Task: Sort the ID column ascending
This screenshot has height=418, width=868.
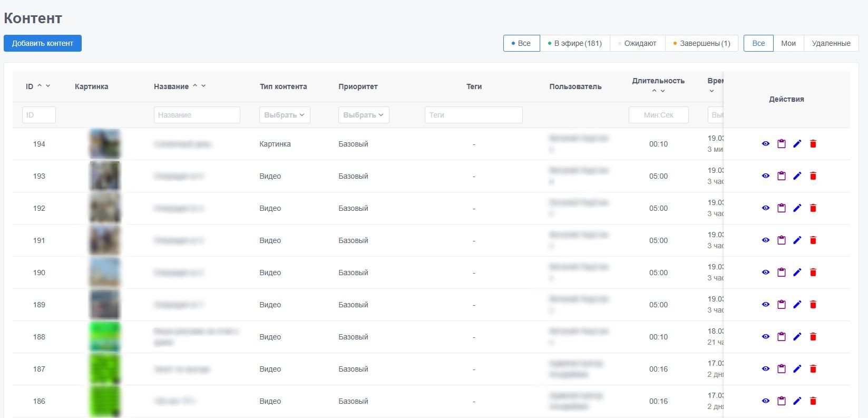Action: (x=40, y=85)
